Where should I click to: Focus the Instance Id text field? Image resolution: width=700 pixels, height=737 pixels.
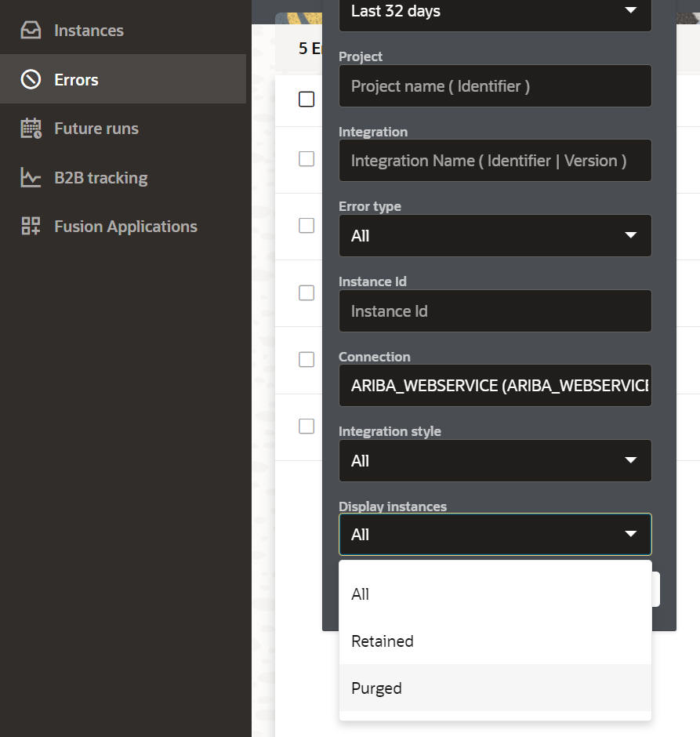[x=495, y=311]
